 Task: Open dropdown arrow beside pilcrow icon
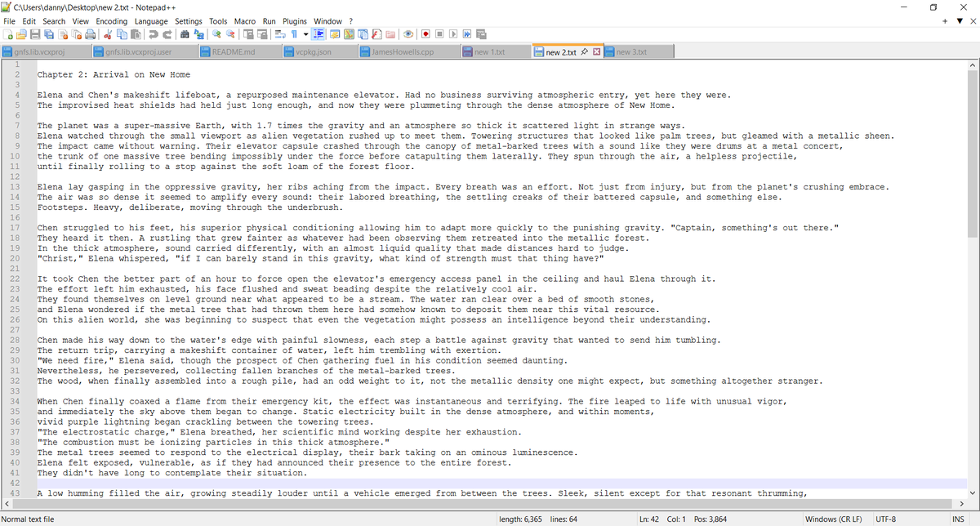tap(305, 35)
